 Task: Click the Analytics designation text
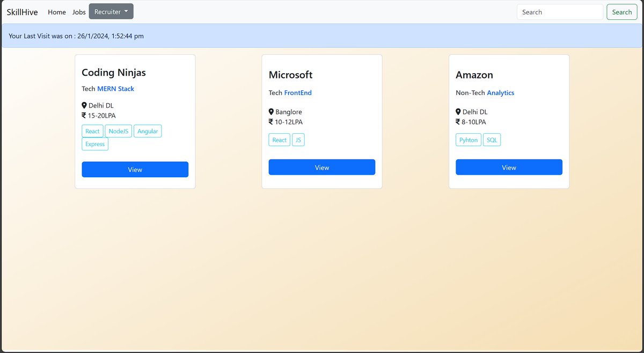[501, 93]
